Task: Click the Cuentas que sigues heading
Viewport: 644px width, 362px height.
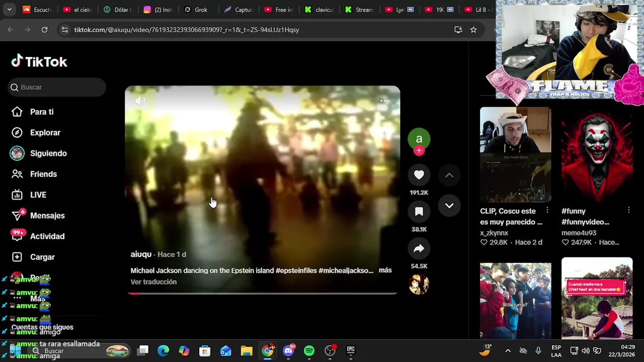Action: (x=42, y=327)
